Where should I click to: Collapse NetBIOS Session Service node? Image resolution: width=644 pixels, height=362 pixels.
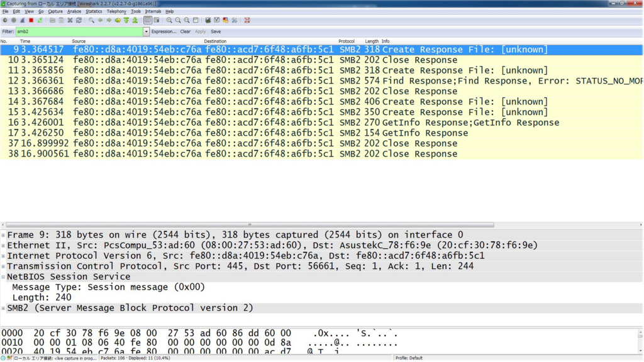(x=3, y=277)
